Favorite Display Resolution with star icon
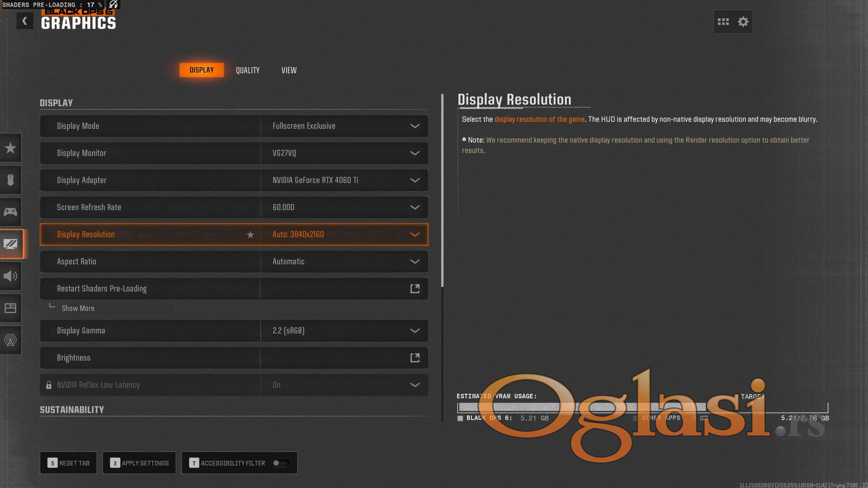Image resolution: width=868 pixels, height=488 pixels. (x=250, y=235)
